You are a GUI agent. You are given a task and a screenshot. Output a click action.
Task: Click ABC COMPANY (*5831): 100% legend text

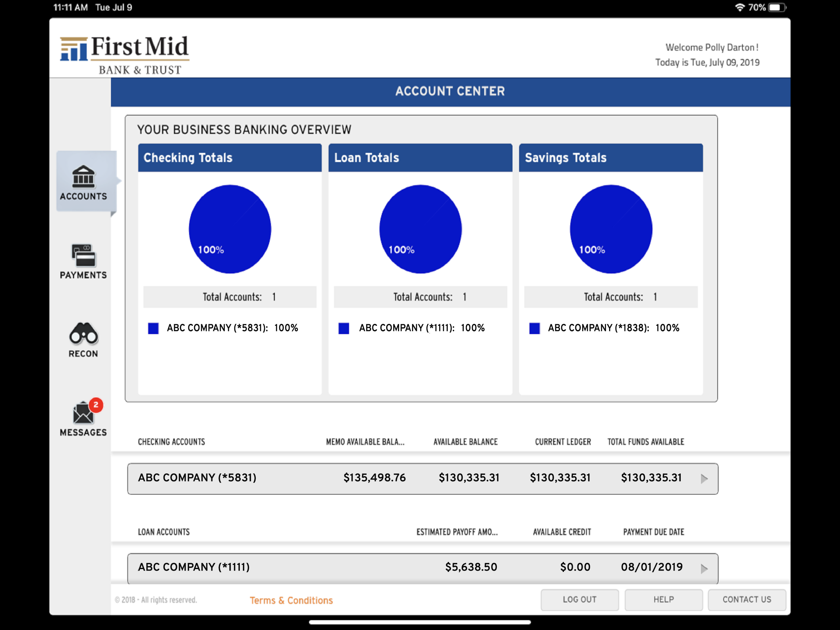click(232, 328)
